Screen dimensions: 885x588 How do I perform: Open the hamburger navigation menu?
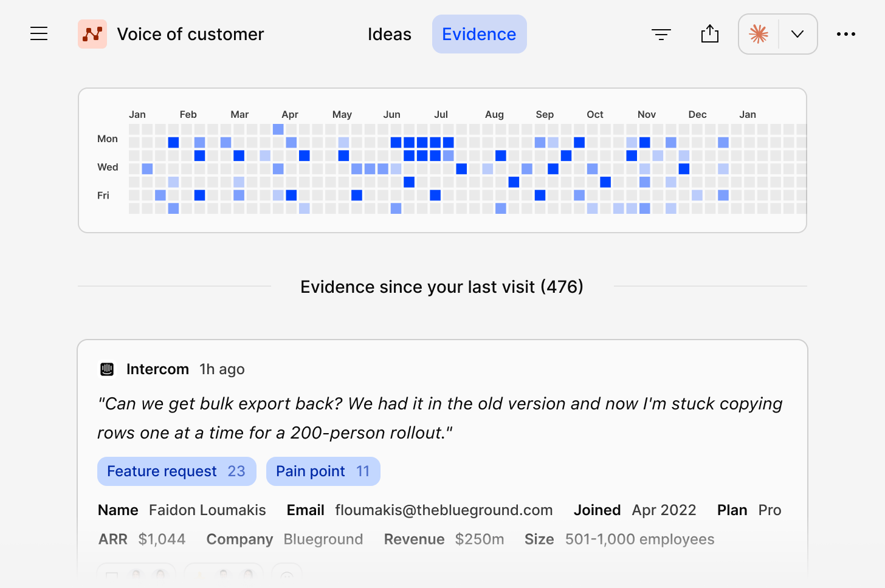[x=39, y=34]
